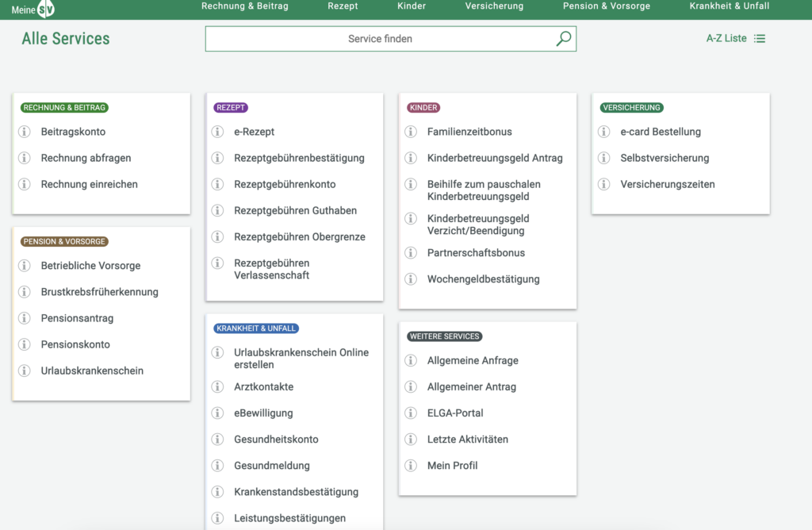The height and width of the screenshot is (530, 812).
Task: Open the Versicherung navigation menu
Action: (495, 6)
